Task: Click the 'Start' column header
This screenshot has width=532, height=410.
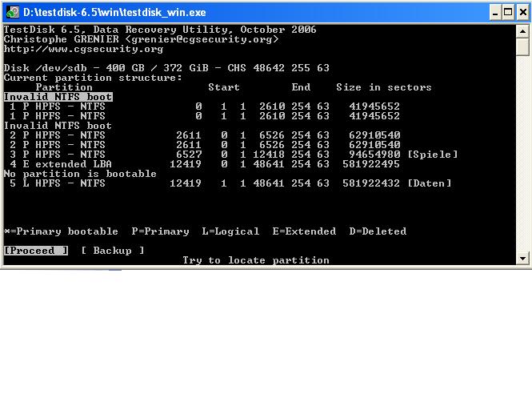Action: pos(224,87)
